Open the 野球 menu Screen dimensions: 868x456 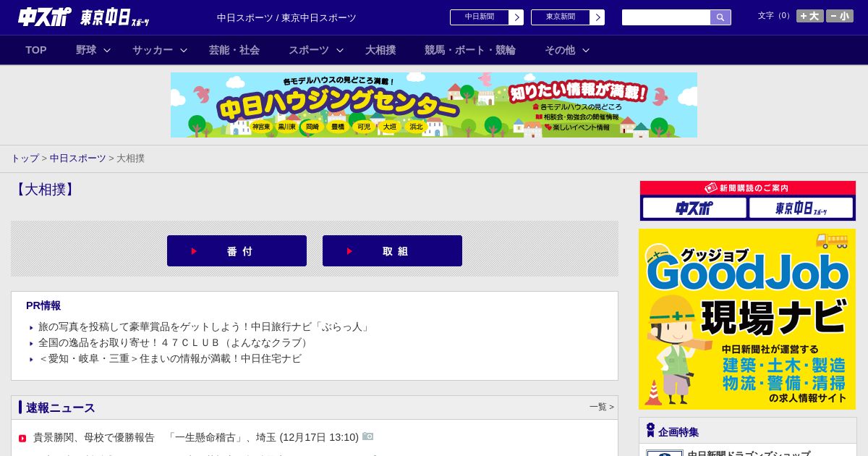[x=86, y=50]
